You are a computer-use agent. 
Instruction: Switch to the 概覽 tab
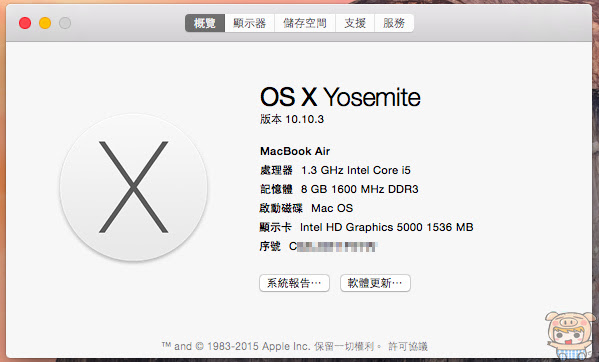point(205,23)
